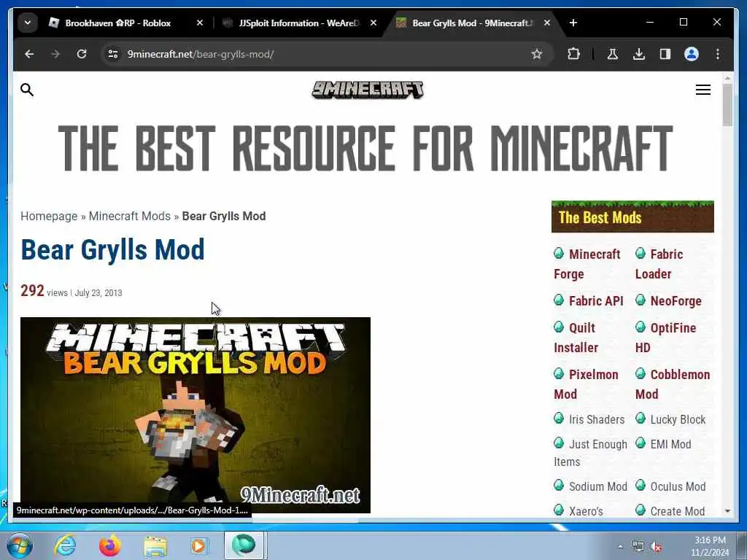Viewport: 747px width, 560px height.
Task: Show hidden system tray icons arrow
Action: click(620, 547)
